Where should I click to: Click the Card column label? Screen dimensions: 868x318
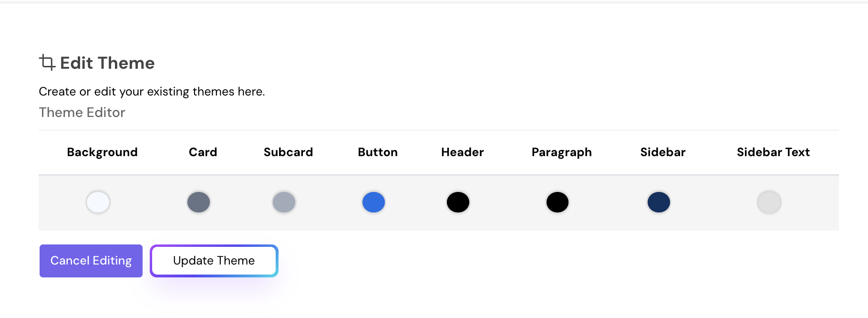(203, 152)
